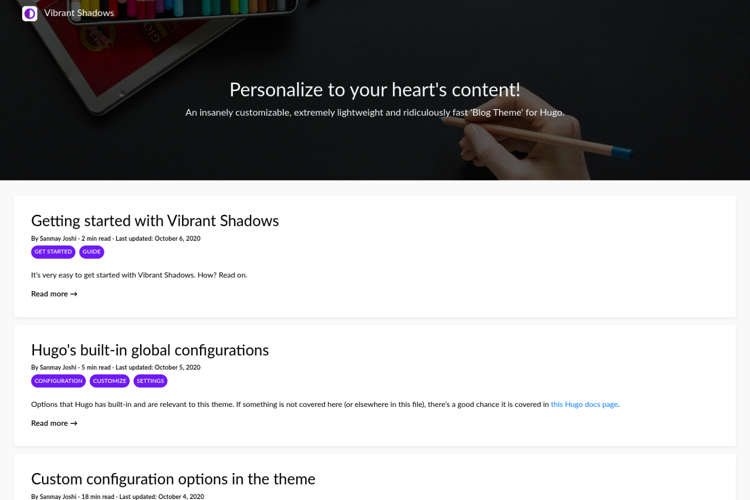Screen dimensions: 750x500
Task: Click Read more under Getting started post
Action: coord(49,294)
